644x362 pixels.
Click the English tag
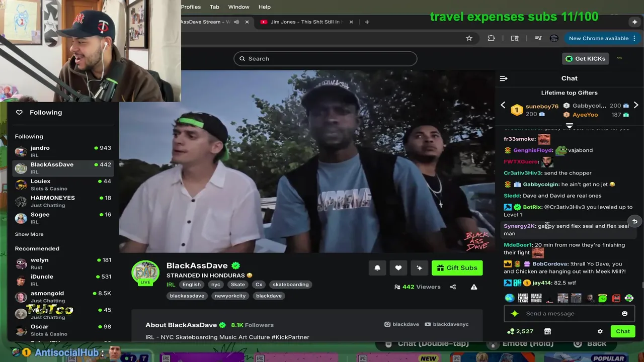[191, 285]
